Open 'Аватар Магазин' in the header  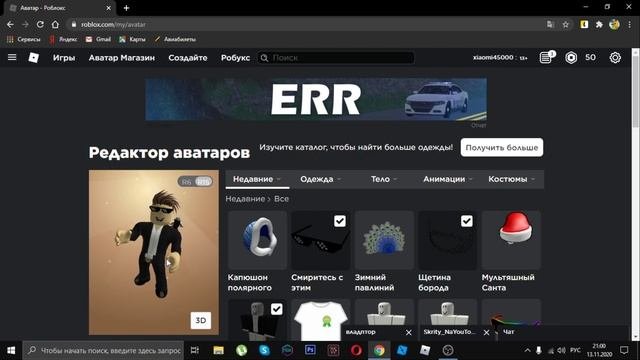point(122,58)
